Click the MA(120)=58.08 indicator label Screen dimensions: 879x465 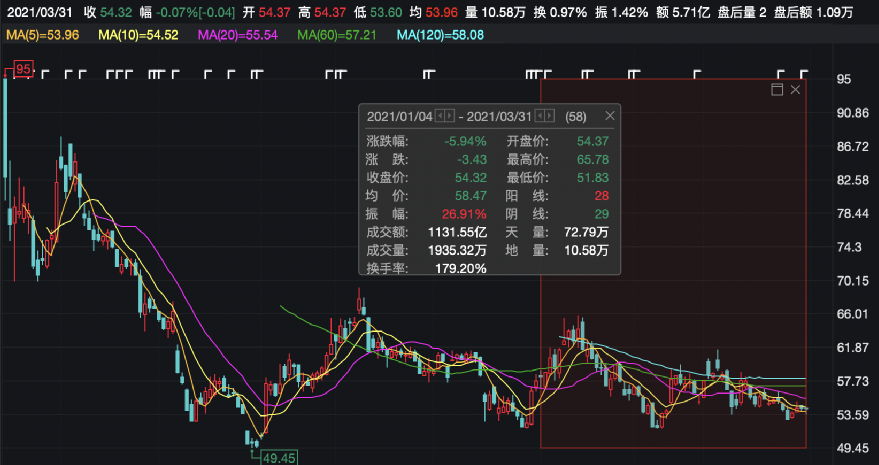tap(440, 35)
